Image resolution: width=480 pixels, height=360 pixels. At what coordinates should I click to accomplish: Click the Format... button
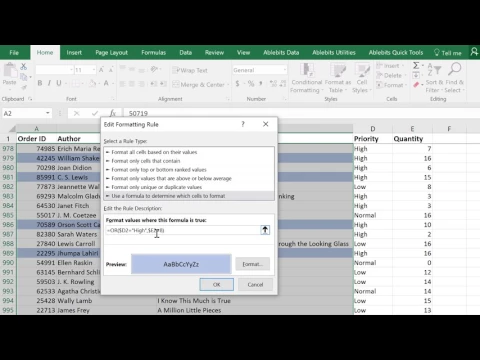pyautogui.click(x=252, y=264)
